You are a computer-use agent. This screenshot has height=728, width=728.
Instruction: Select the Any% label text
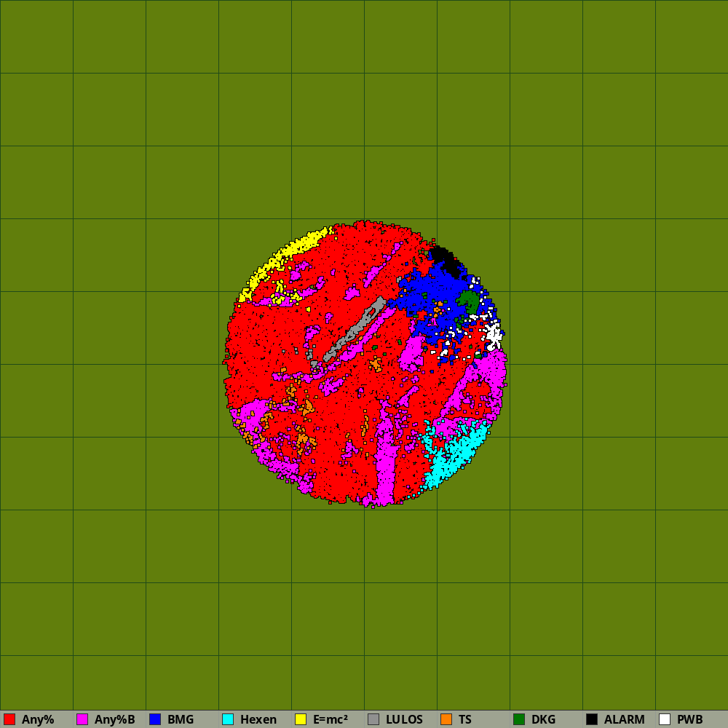(x=38, y=720)
